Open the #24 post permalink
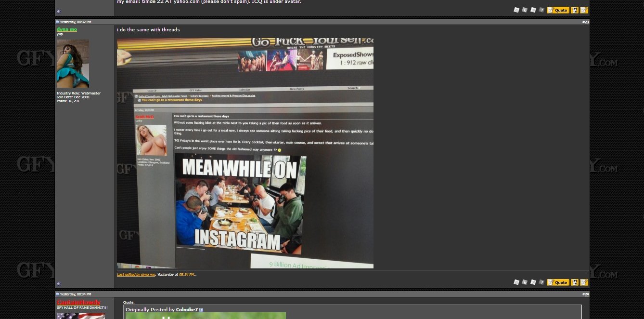The height and width of the screenshot is (319, 644). (587, 294)
